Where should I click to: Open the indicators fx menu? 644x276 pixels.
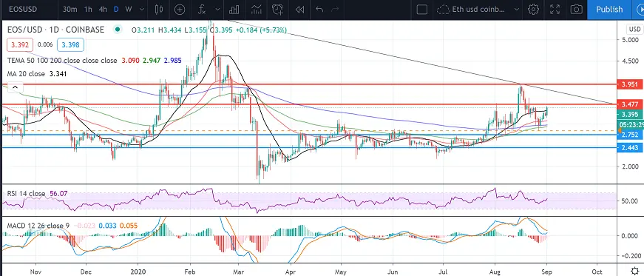click(x=202, y=10)
